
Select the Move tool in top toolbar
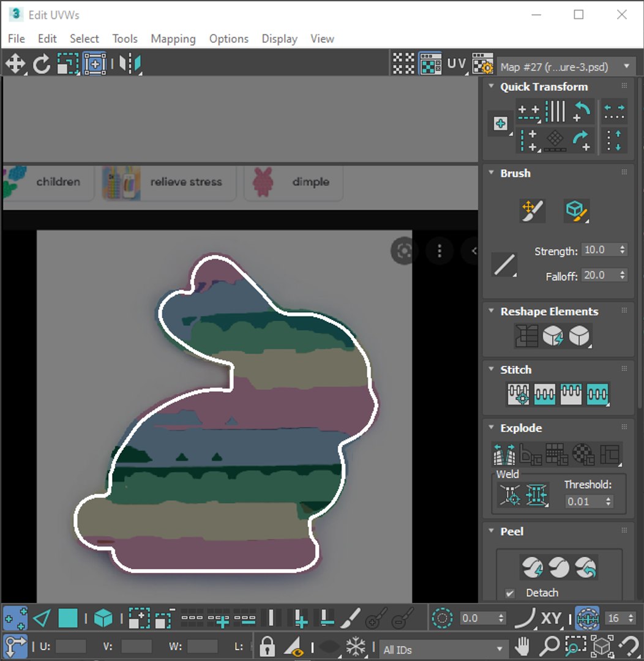pos(15,64)
